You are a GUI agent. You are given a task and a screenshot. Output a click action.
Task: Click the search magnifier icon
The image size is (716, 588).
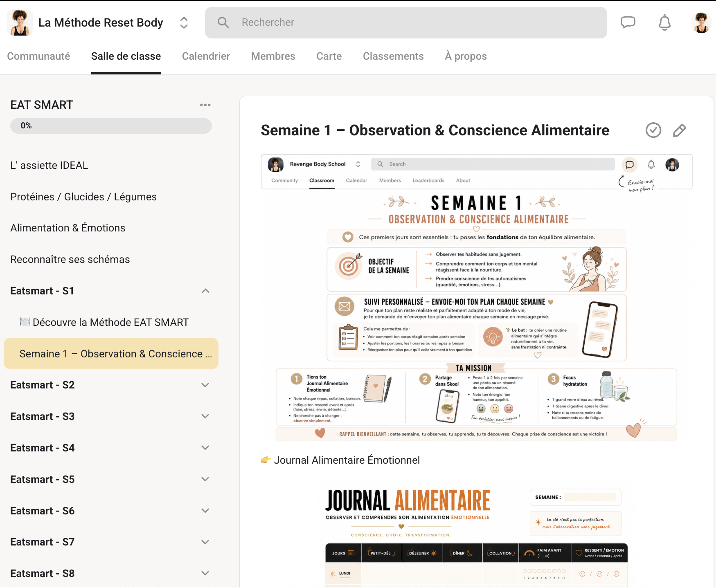click(x=223, y=22)
